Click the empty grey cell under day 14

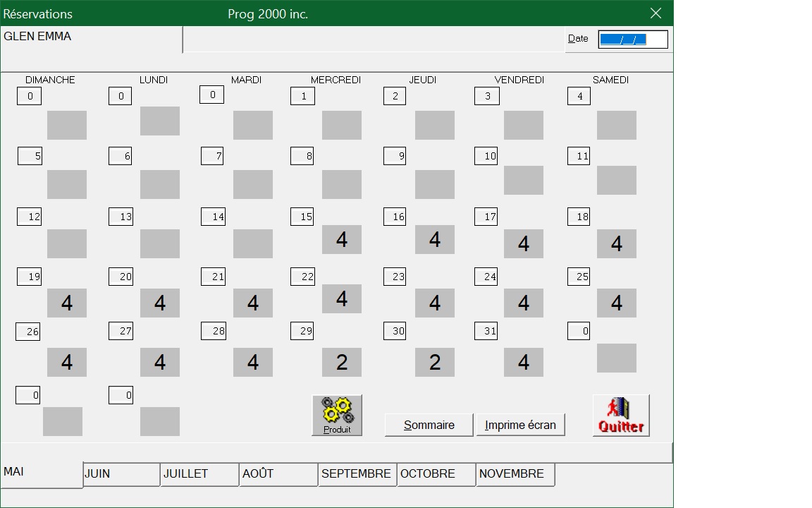pos(253,243)
